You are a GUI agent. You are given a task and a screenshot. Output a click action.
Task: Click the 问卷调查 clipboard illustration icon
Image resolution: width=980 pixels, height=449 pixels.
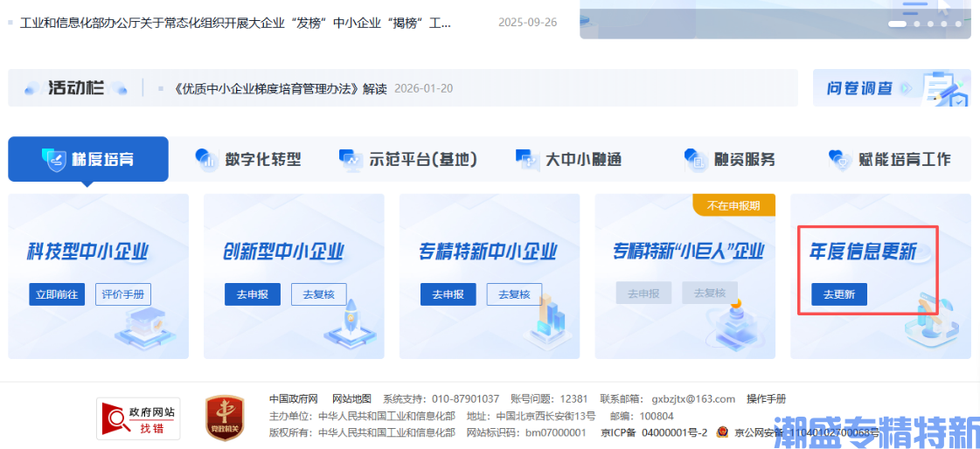coord(944,89)
